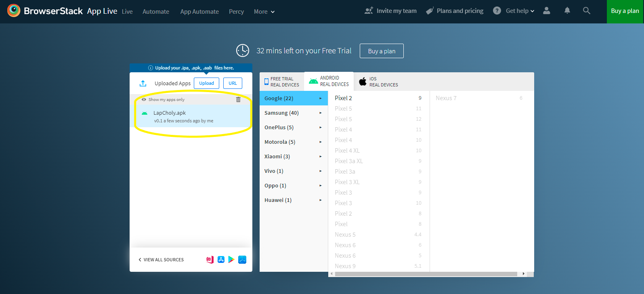644x294 pixels.
Task: Switch to Free Trial Real Devices tab
Action: coord(282,82)
